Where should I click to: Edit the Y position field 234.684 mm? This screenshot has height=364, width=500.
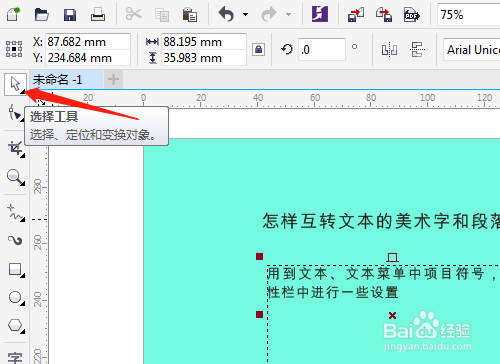click(88, 58)
